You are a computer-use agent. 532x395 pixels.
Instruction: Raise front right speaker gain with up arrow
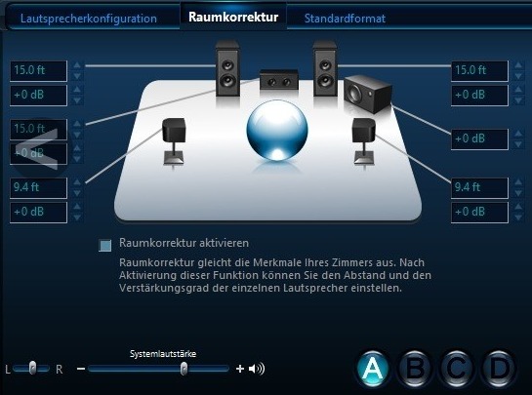(518, 90)
